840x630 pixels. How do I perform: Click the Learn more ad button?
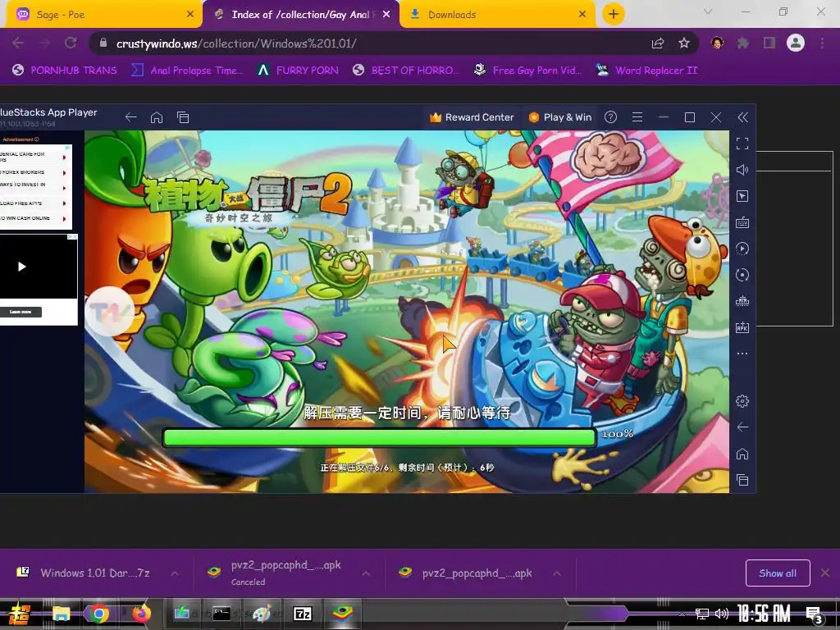[21, 312]
